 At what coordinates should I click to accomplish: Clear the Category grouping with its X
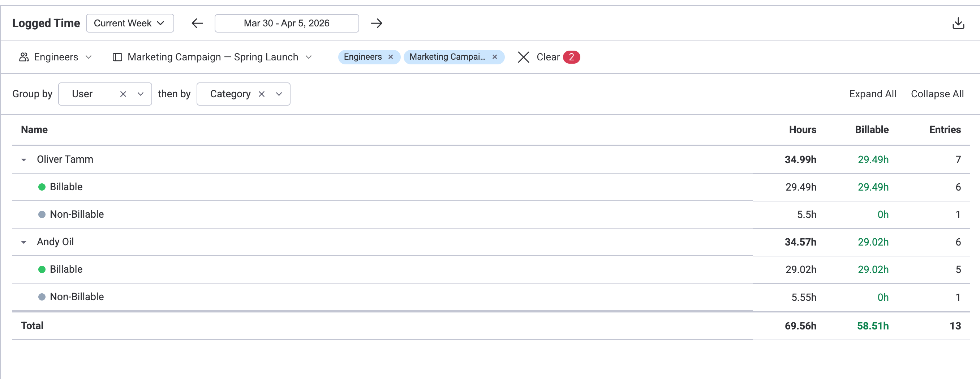(261, 94)
